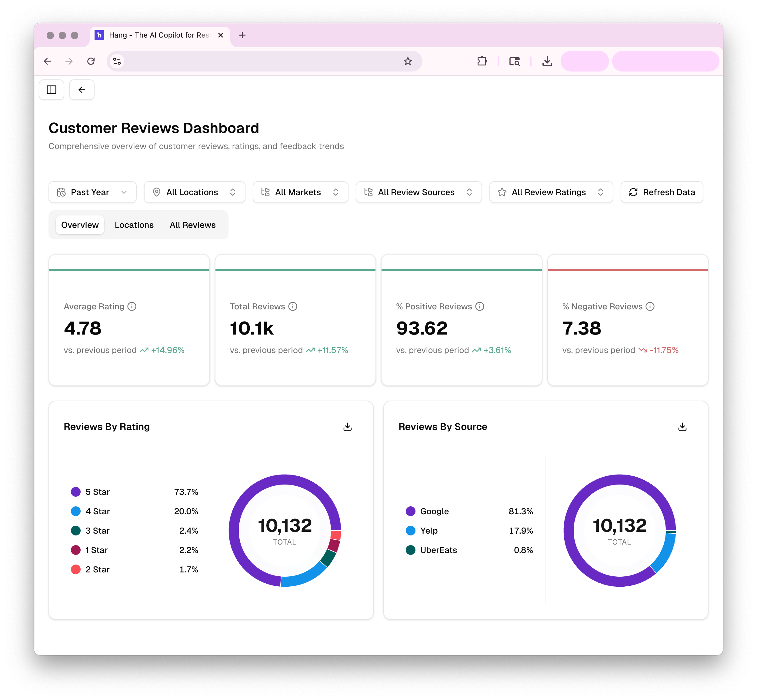The width and height of the screenshot is (757, 700).
Task: Click the back arrow button below toolbar
Action: (82, 90)
